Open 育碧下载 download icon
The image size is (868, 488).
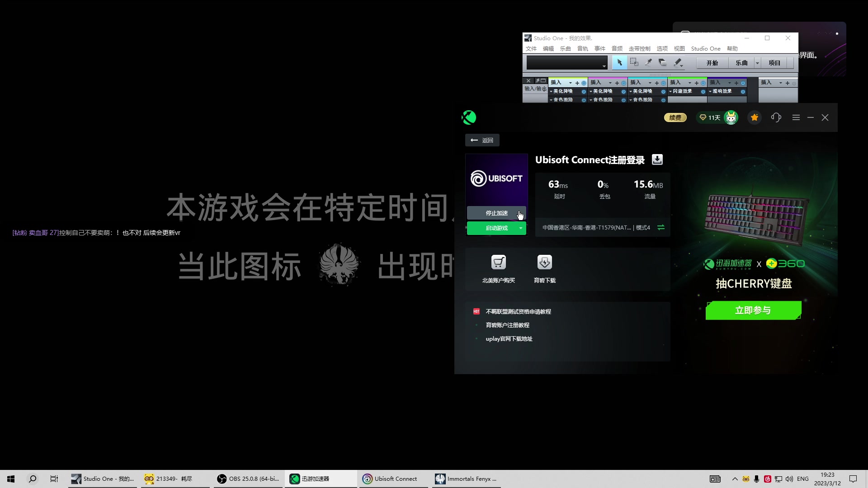[x=545, y=262]
